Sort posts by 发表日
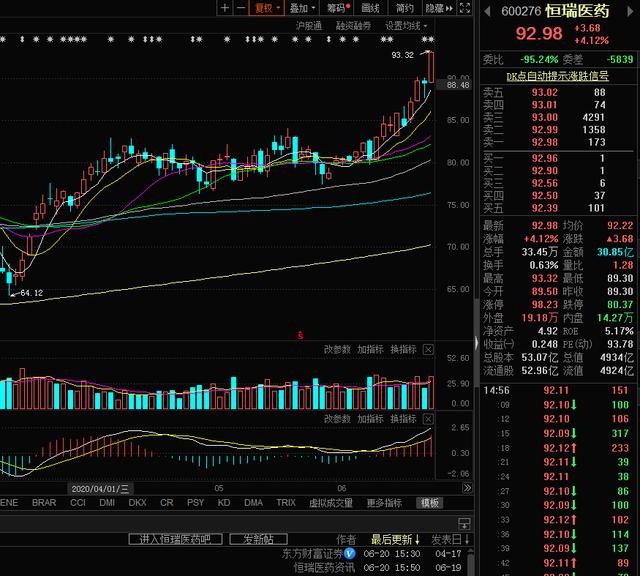This screenshot has height=576, width=640. tap(450, 540)
